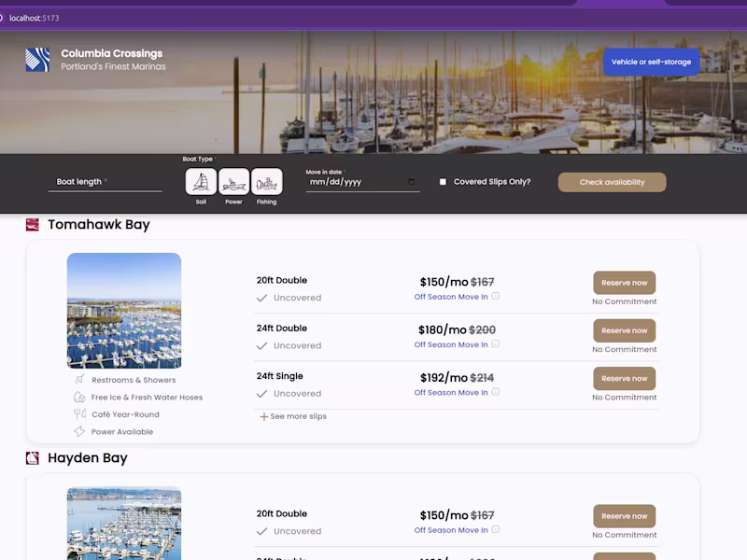The image size is (747, 560).
Task: Click the Free Ice & Fresh Water Hoses icon
Action: point(78,397)
